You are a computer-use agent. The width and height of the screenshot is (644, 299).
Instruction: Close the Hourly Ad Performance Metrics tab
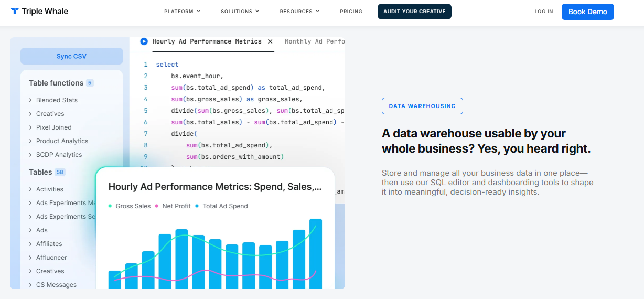[x=270, y=41]
